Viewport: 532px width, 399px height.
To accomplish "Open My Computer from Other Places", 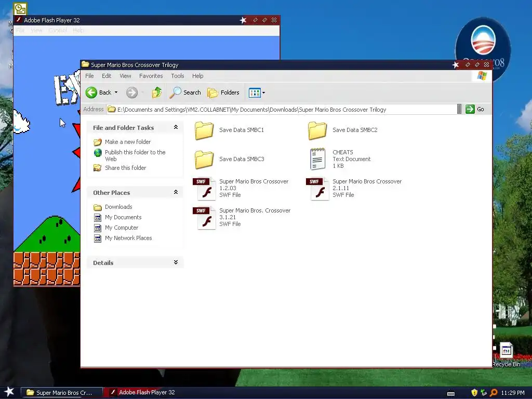I will tap(122, 228).
